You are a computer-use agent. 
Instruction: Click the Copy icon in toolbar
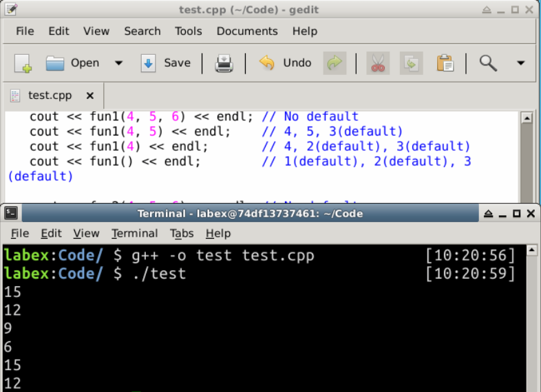tap(412, 63)
